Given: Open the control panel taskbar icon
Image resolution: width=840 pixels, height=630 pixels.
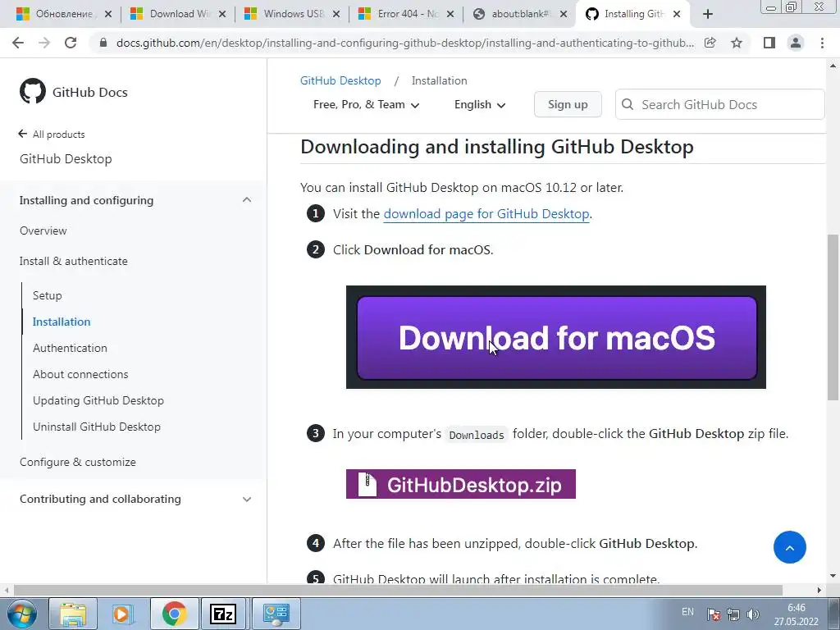Looking at the screenshot, I should 276,614.
